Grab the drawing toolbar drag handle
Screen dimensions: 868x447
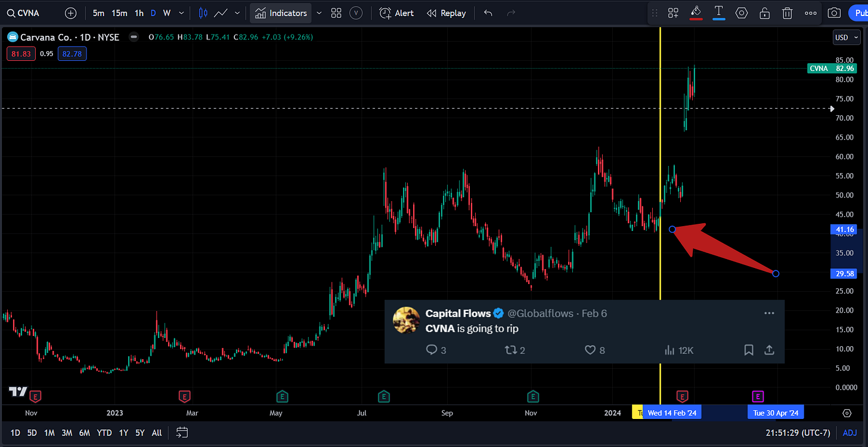coord(655,13)
